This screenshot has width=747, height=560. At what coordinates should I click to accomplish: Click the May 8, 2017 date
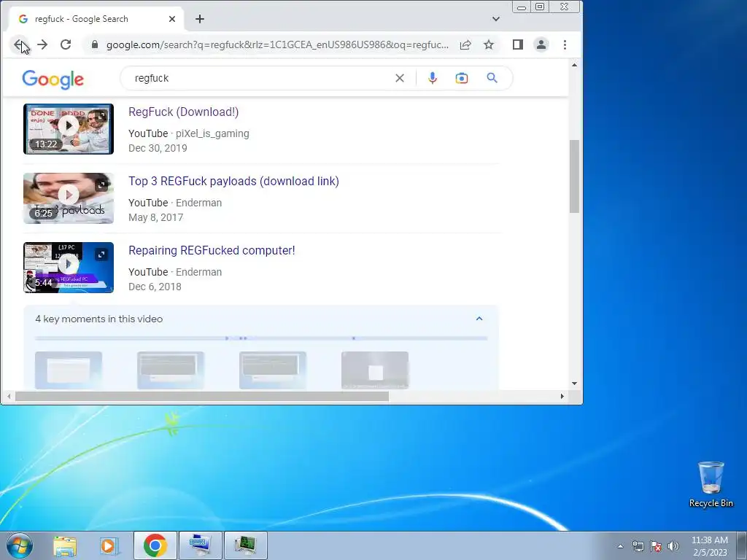[156, 217]
